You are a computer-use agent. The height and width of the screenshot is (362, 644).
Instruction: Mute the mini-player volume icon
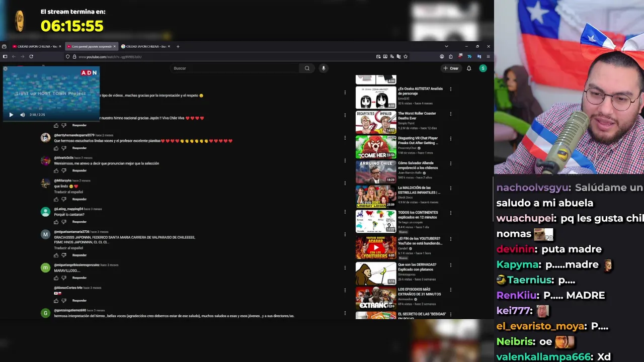click(22, 115)
